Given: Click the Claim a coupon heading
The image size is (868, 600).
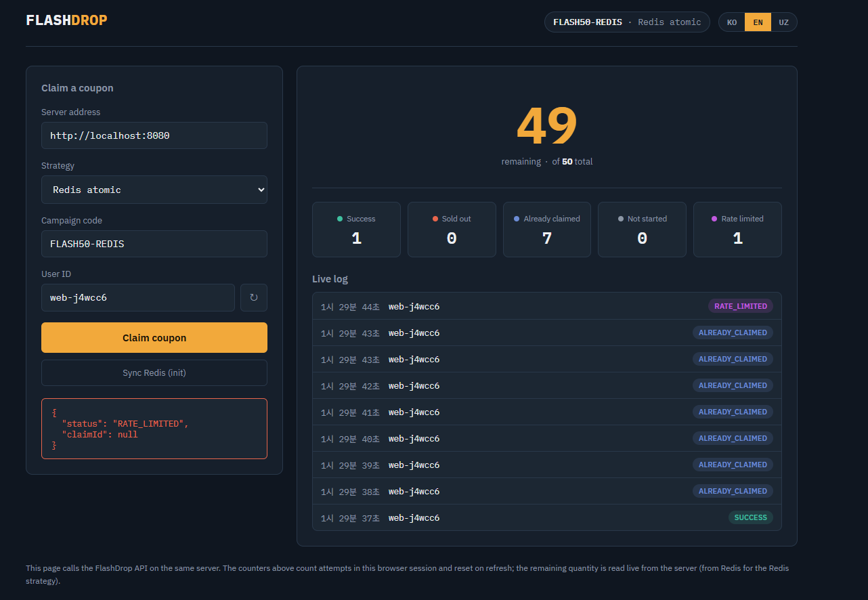Looking at the screenshot, I should coord(77,88).
